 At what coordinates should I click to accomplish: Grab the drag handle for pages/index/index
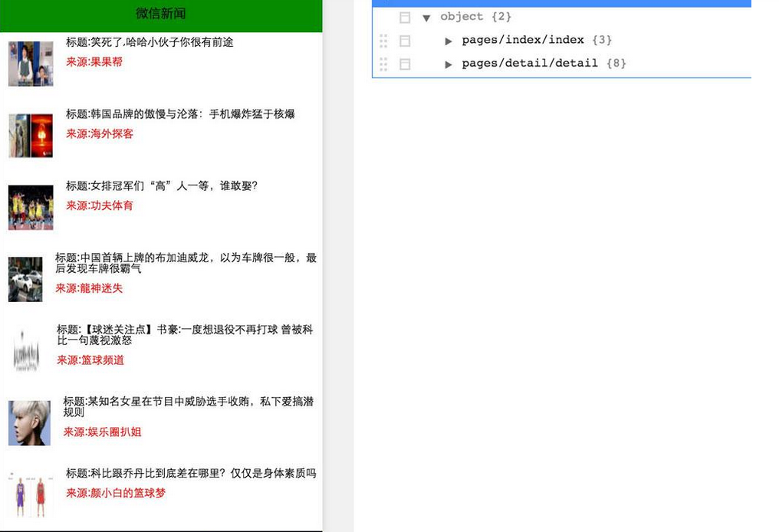click(383, 41)
